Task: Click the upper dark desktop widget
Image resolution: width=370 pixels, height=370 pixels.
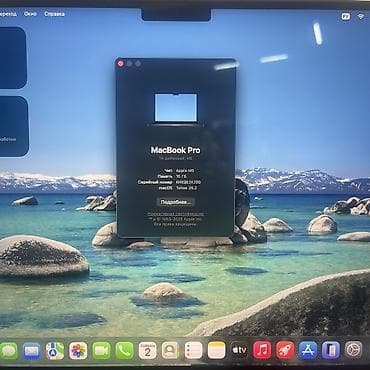Action: click(13, 58)
